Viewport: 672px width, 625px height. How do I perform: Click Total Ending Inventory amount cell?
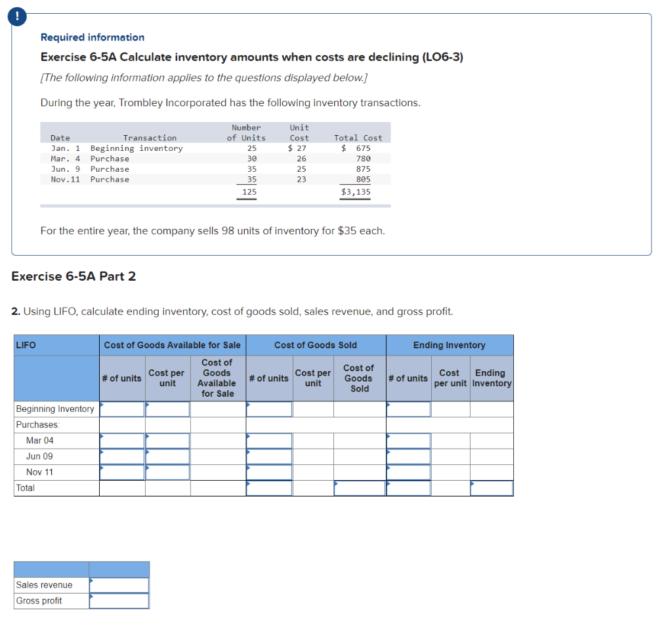[x=492, y=487]
